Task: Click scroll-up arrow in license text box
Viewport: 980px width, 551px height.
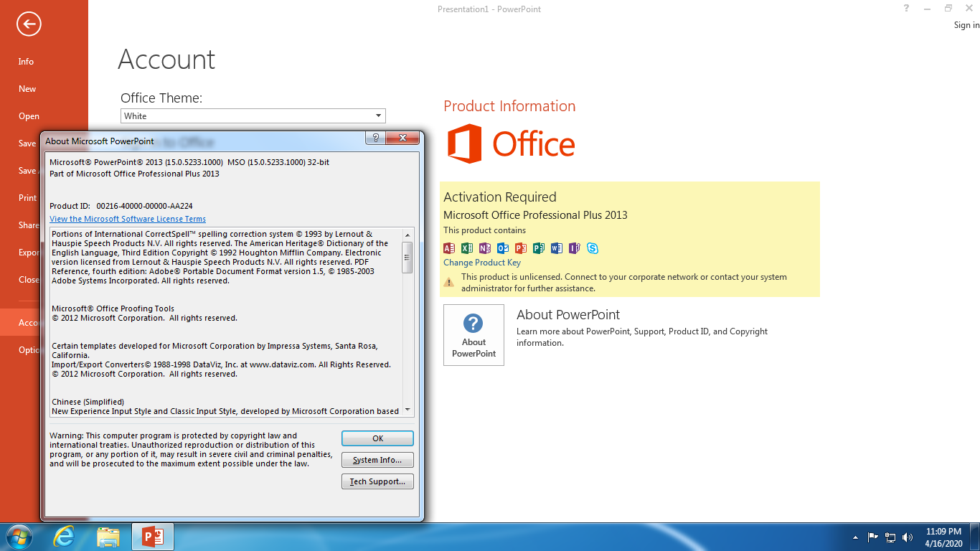Action: pyautogui.click(x=407, y=235)
